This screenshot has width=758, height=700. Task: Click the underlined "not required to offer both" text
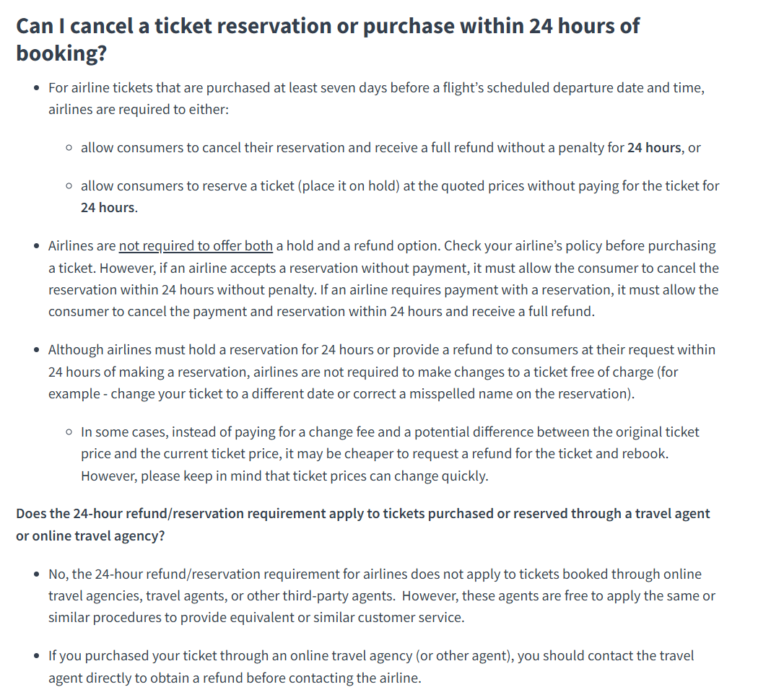pos(196,246)
